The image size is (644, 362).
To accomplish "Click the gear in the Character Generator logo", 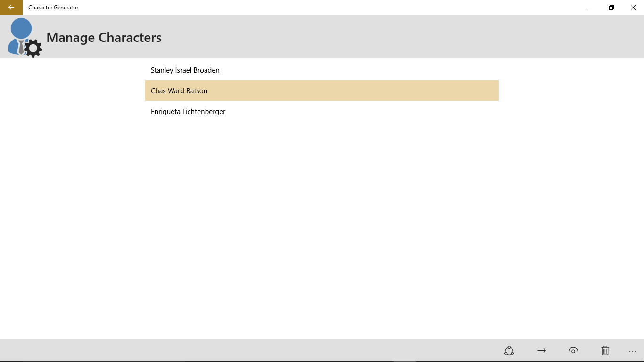I will pyautogui.click(x=32, y=48).
